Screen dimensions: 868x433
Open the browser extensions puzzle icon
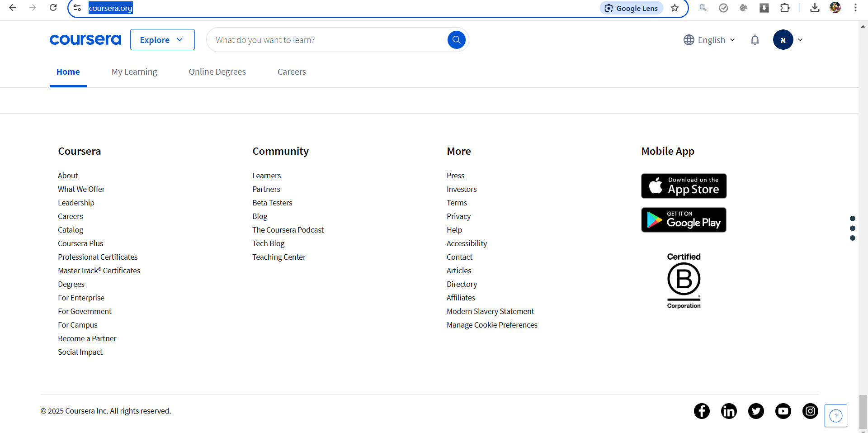point(785,8)
